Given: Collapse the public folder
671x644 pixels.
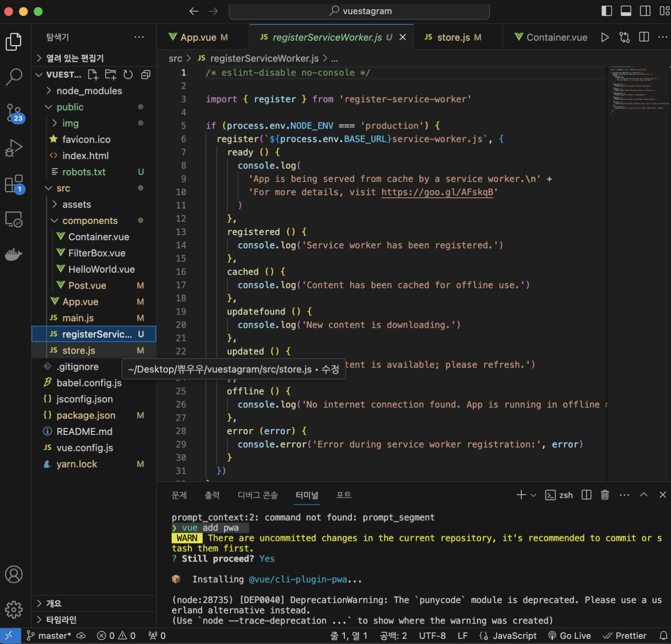Looking at the screenshot, I should [x=70, y=107].
